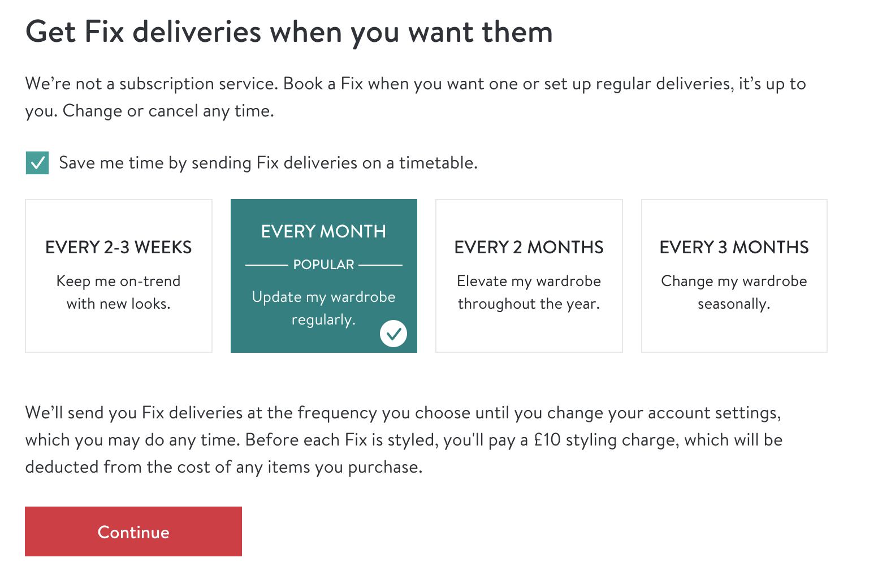Screen dimensions: 891x588
Task: Click the "EVERY 2 MONTHS" card title
Action: 529,247
